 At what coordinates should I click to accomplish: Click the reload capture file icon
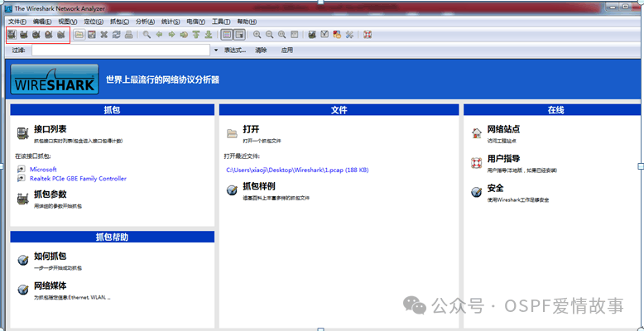pyautogui.click(x=116, y=35)
